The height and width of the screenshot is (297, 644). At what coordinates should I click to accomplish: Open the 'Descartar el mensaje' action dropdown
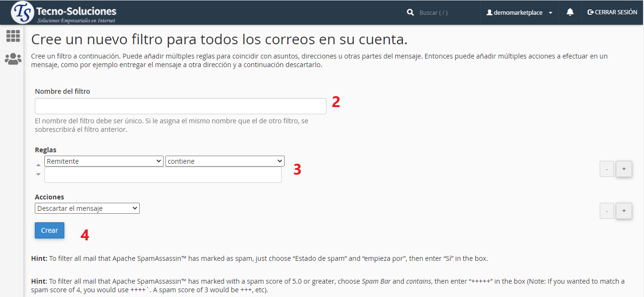click(x=87, y=208)
